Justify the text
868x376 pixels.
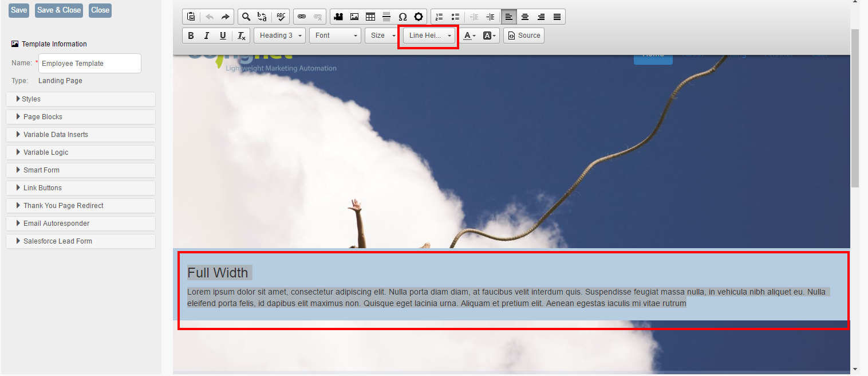click(x=557, y=17)
